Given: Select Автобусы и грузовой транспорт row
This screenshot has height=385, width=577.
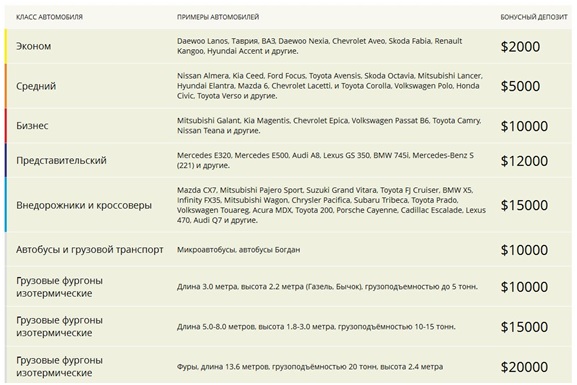Looking at the screenshot, I should point(288,250).
